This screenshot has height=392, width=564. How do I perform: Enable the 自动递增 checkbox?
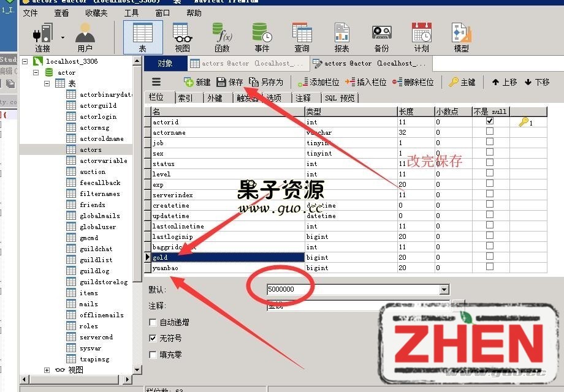(x=153, y=322)
